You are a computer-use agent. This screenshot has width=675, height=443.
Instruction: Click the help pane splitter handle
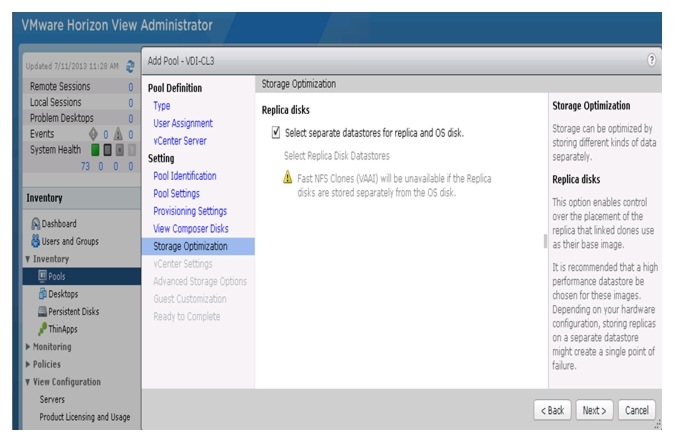(x=546, y=241)
